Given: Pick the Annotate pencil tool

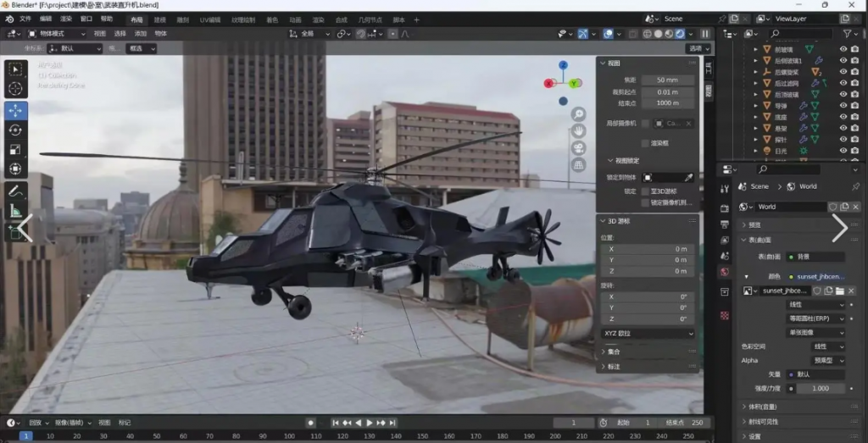Looking at the screenshot, I should coord(16,191).
